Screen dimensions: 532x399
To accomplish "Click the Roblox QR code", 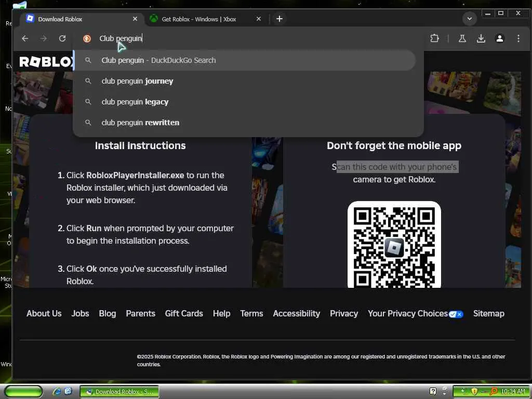I will (x=394, y=245).
